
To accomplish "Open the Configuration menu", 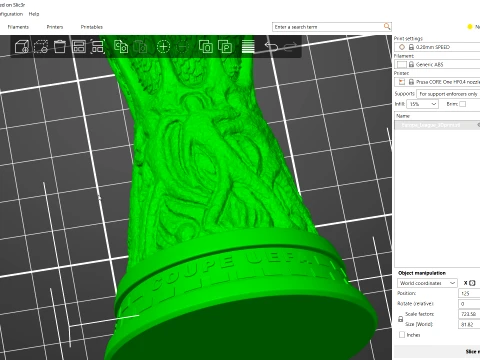I will pos(11,14).
